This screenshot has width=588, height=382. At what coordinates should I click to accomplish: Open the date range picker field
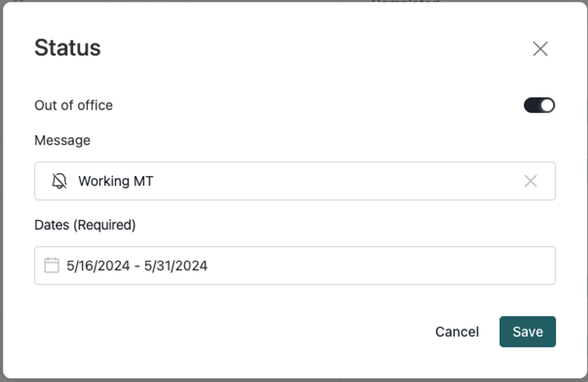point(295,265)
